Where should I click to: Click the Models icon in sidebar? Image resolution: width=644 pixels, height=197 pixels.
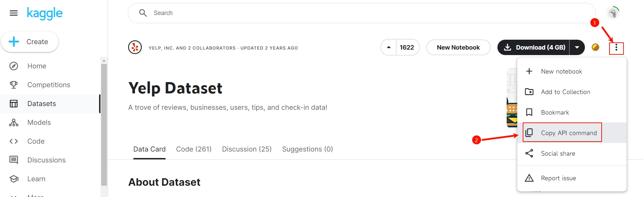[14, 122]
